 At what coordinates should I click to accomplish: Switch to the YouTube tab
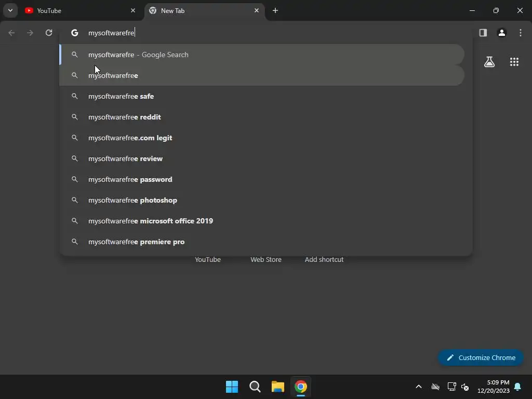[81, 10]
